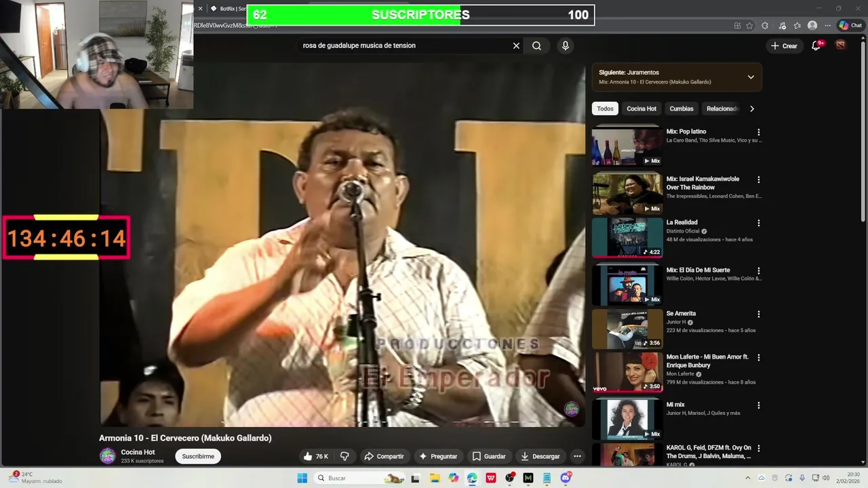Screen dimensions: 868x488
Task: Open Mix: Pop latino thumbnail
Action: (x=627, y=146)
